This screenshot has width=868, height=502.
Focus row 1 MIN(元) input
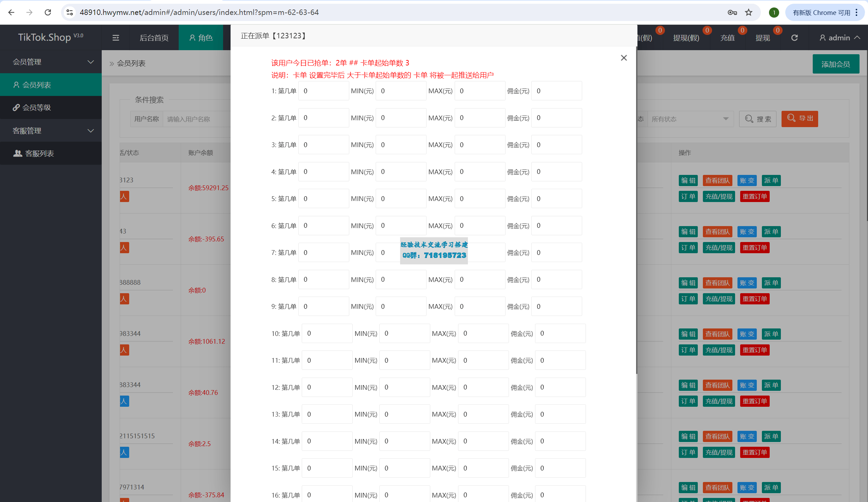pos(401,91)
